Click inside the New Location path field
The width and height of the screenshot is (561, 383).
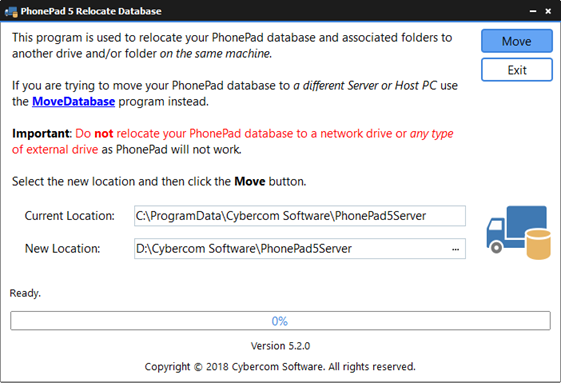(292, 249)
